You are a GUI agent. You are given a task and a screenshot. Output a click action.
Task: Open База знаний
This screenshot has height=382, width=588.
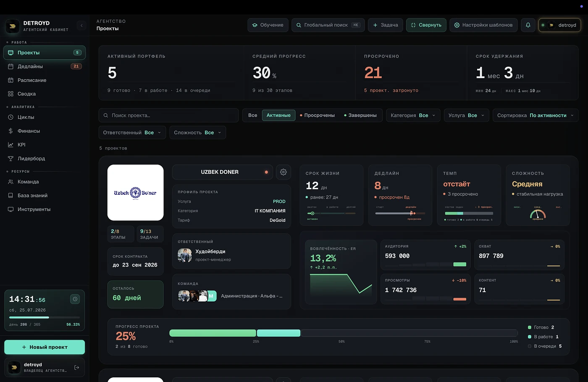pos(45,196)
